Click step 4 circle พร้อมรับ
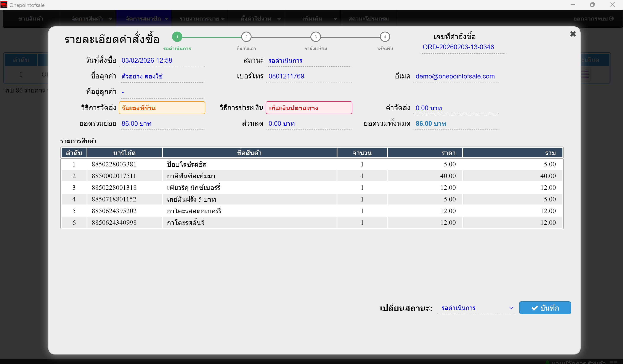623x364 pixels. pos(385,37)
